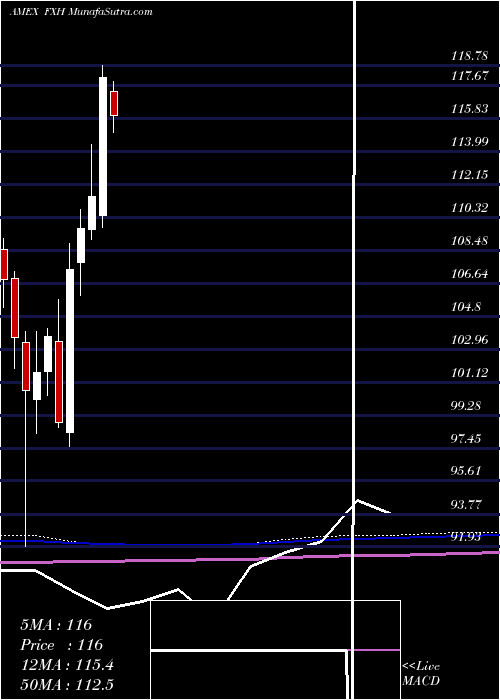Screen dimensions: 500x700
Task: Click the 99.28 price axis label
Action: [x=466, y=406]
